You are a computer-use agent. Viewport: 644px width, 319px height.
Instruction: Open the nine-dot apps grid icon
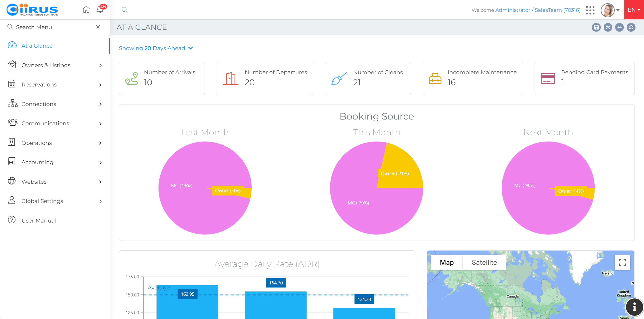pyautogui.click(x=590, y=10)
